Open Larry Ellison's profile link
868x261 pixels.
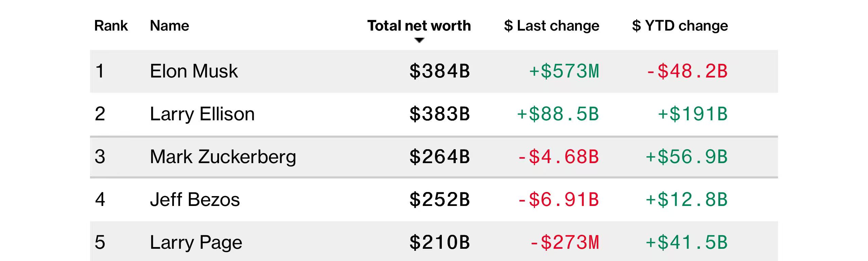pos(202,114)
